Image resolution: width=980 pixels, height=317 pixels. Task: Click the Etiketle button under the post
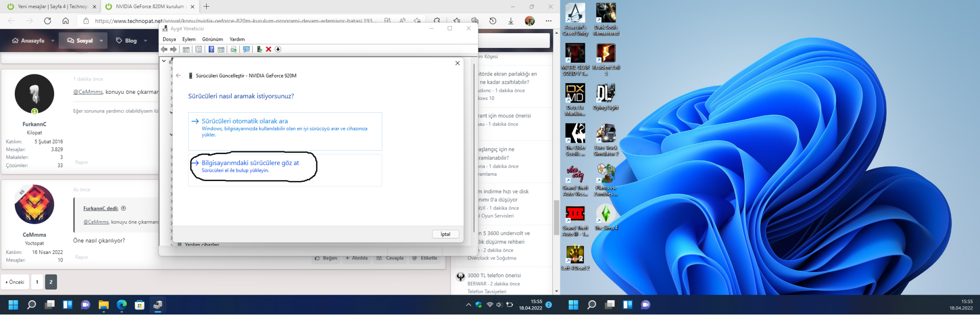[x=425, y=258]
